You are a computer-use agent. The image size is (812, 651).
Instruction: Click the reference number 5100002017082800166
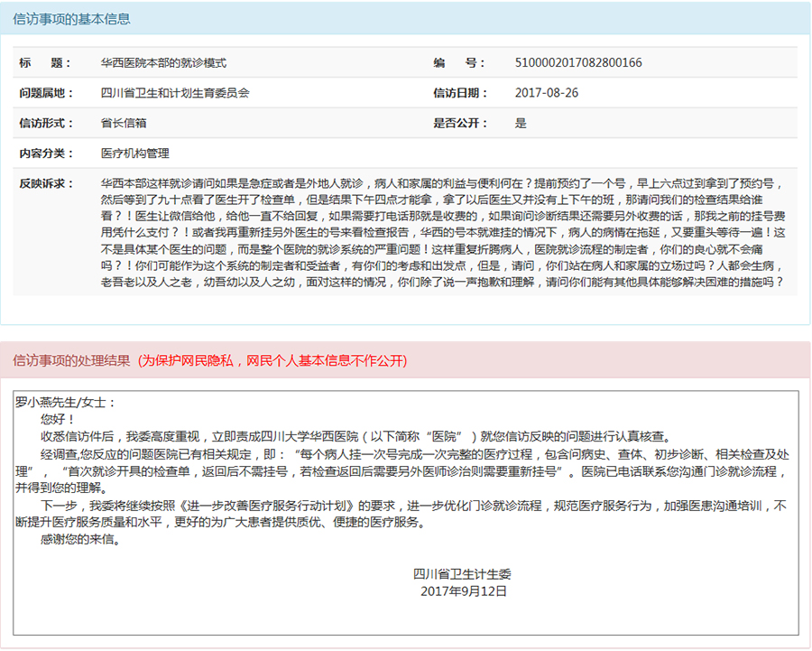tap(578, 63)
